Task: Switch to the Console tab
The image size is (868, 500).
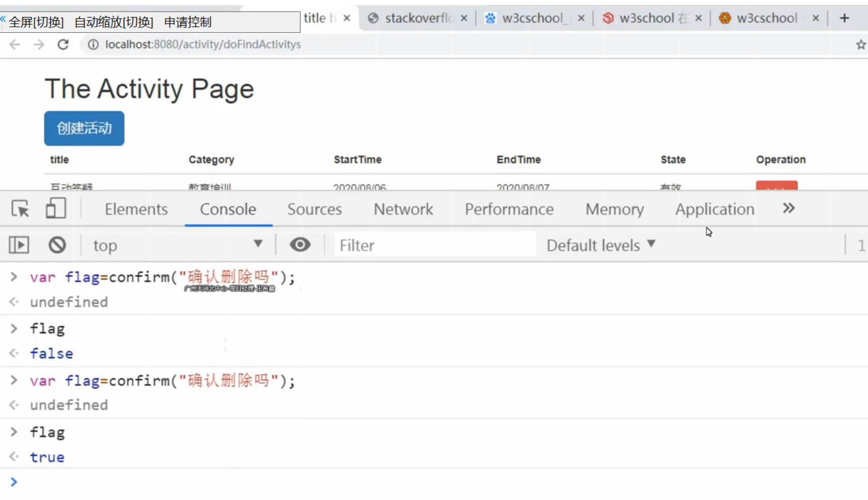Action: click(x=228, y=209)
